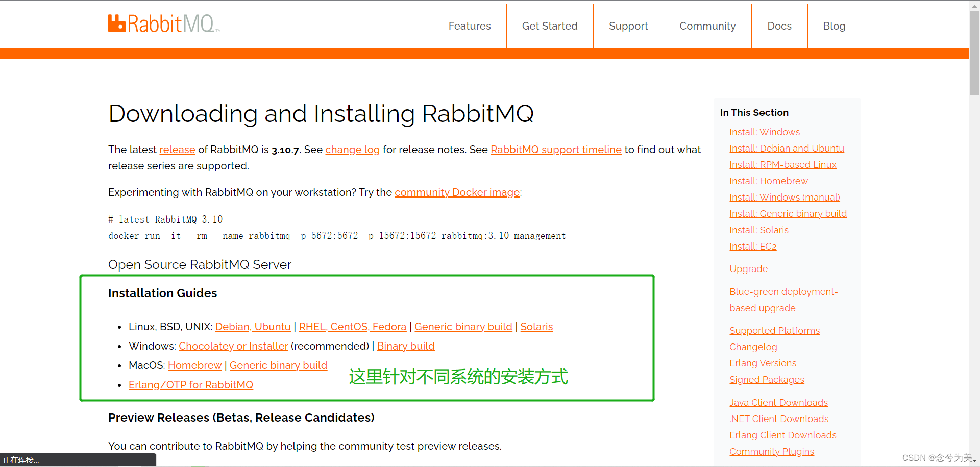Screen dimensions: 980x467
Task: Open .NET Client Downloads link
Action: (779, 419)
